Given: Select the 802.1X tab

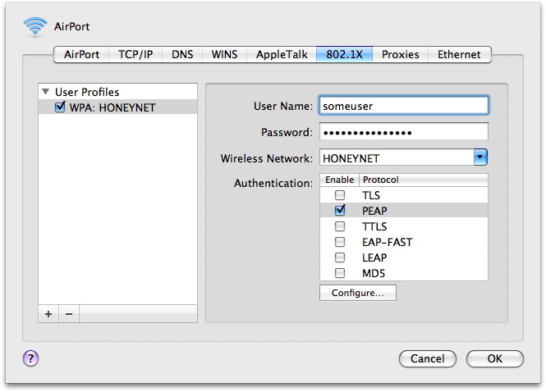Looking at the screenshot, I should 344,55.
